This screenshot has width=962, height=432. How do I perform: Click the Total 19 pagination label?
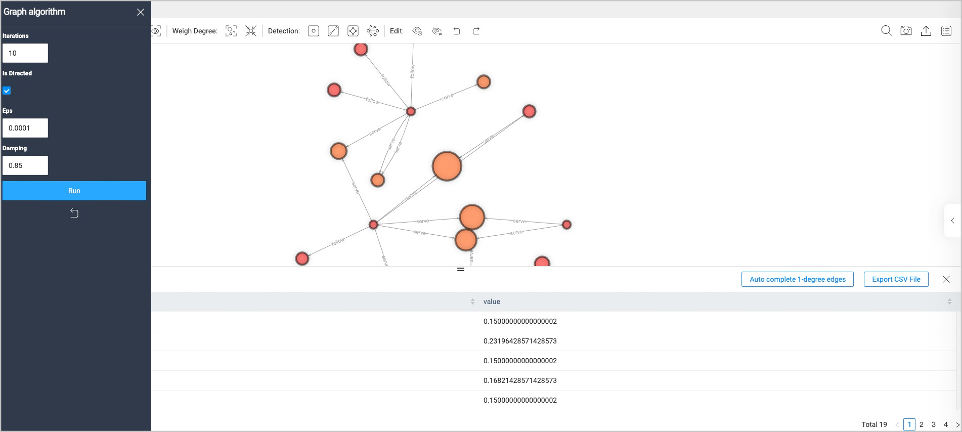874,424
